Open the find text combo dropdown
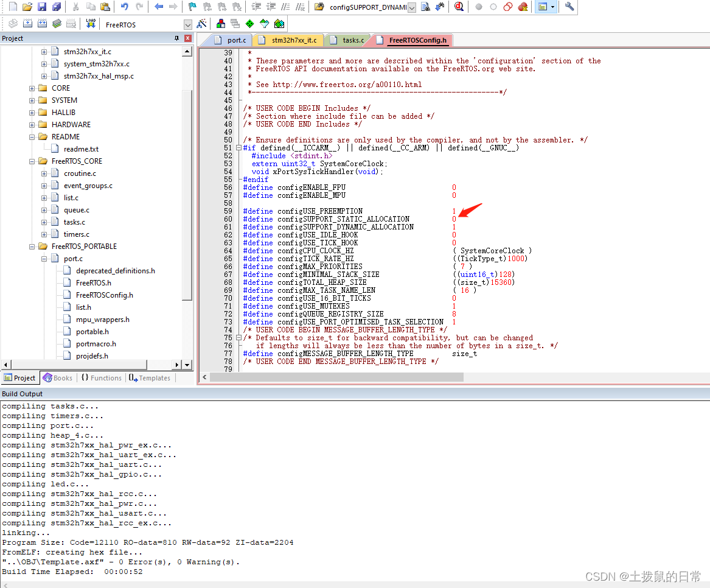The image size is (710, 588). (412, 7)
